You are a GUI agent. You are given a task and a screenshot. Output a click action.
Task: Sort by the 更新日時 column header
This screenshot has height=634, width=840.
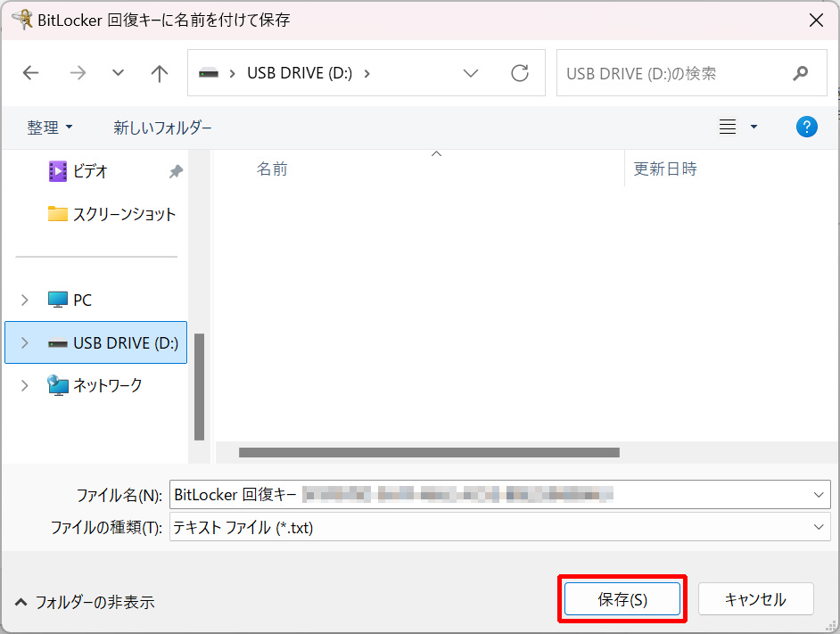point(665,169)
